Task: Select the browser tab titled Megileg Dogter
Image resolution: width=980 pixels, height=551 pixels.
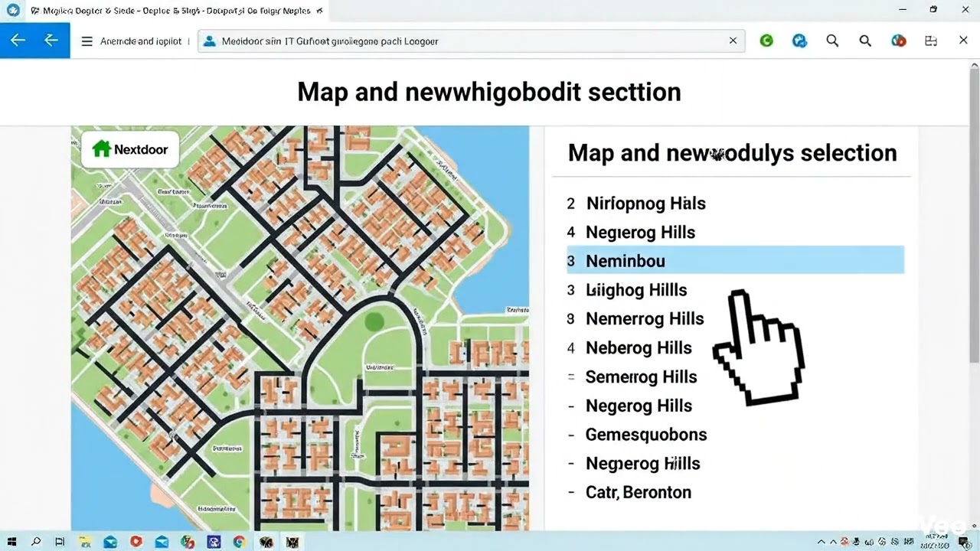Action: point(176,11)
